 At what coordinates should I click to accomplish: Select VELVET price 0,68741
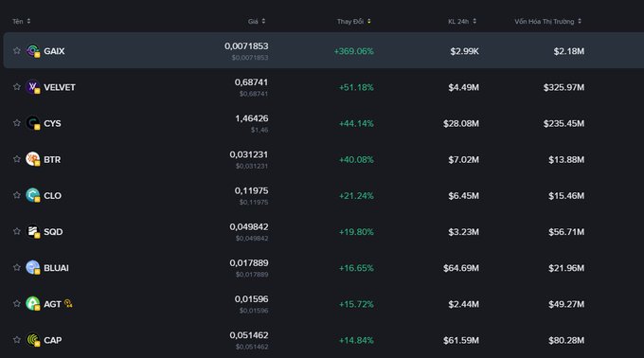(x=251, y=82)
